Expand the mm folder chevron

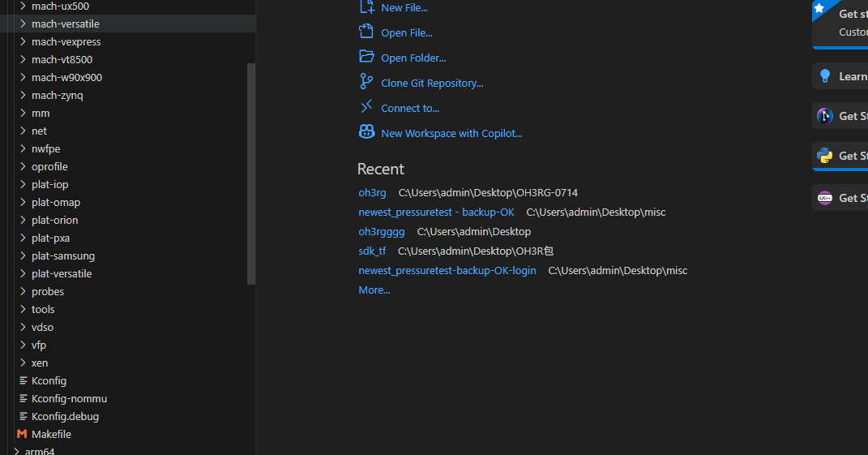click(x=23, y=113)
